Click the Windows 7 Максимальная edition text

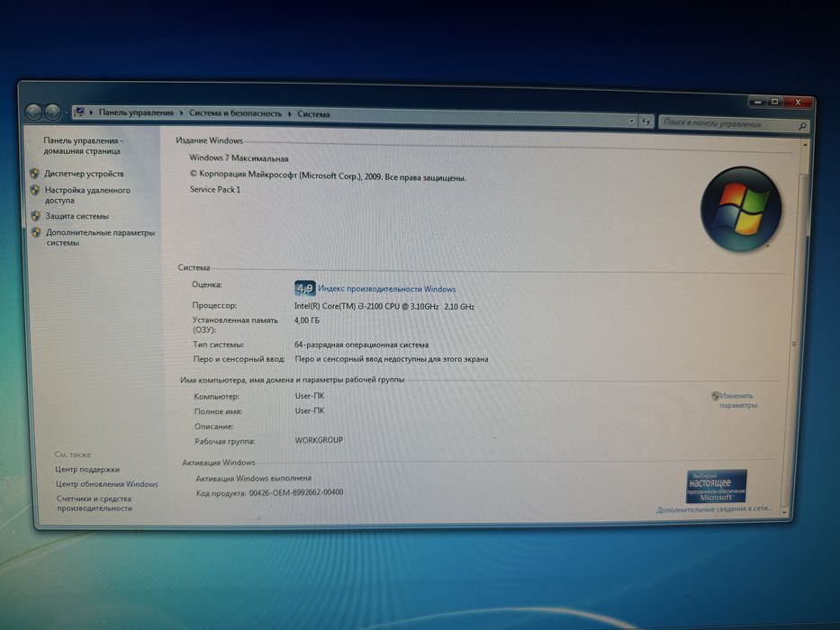(x=239, y=158)
